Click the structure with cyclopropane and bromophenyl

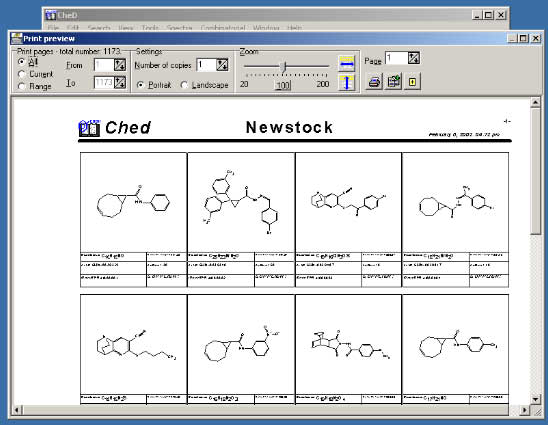click(x=241, y=202)
